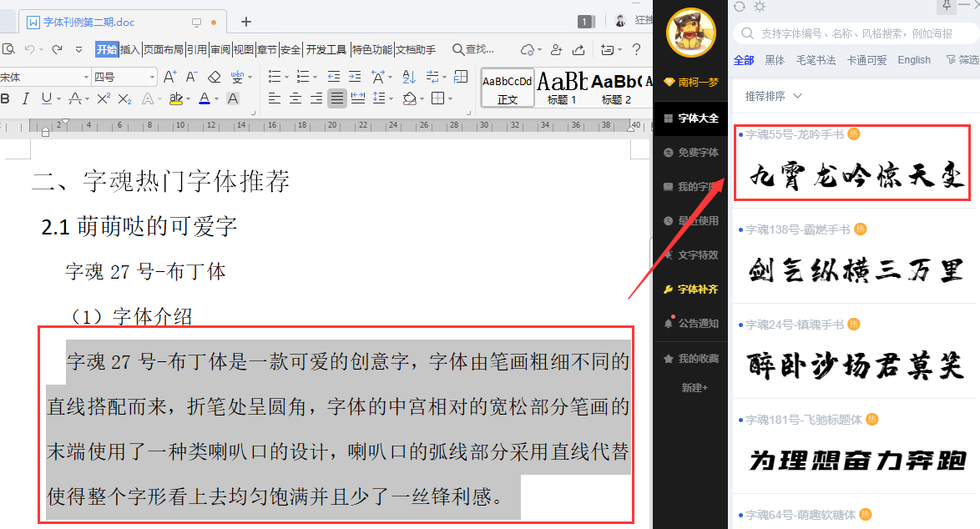Switch to the 页面布局 tab
This screenshot has height=529, width=980.
(163, 49)
